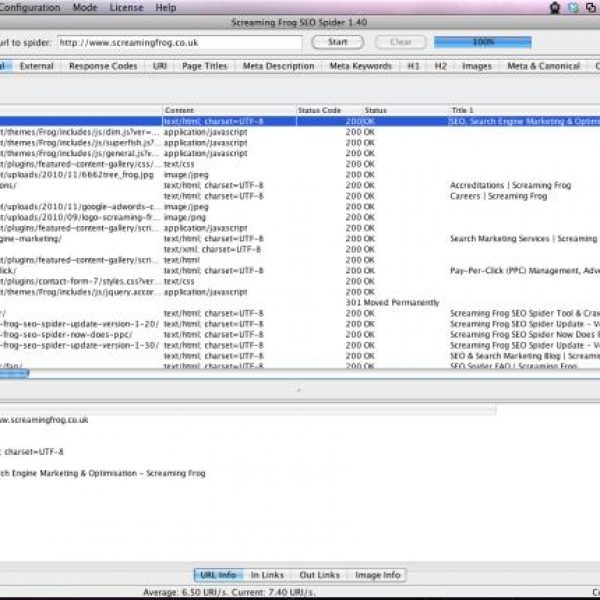Click the url to spider input field
Image resolution: width=600 pixels, height=600 pixels.
[179, 42]
